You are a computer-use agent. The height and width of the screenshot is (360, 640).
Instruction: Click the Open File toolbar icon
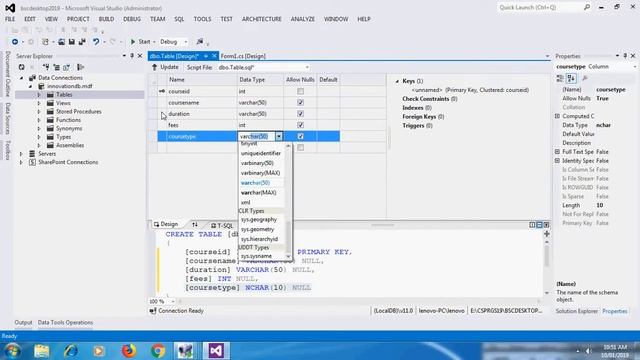(61, 42)
